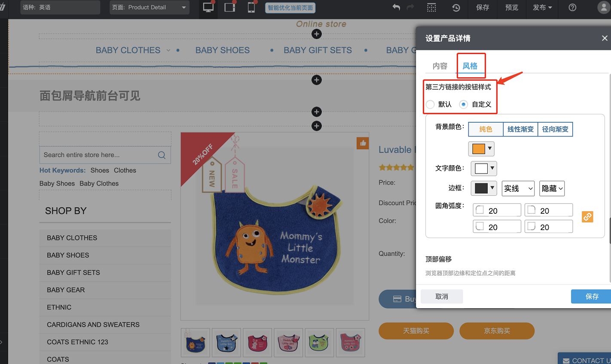Open the version history clock icon
Viewport: 611px width, 364px height.
click(456, 8)
